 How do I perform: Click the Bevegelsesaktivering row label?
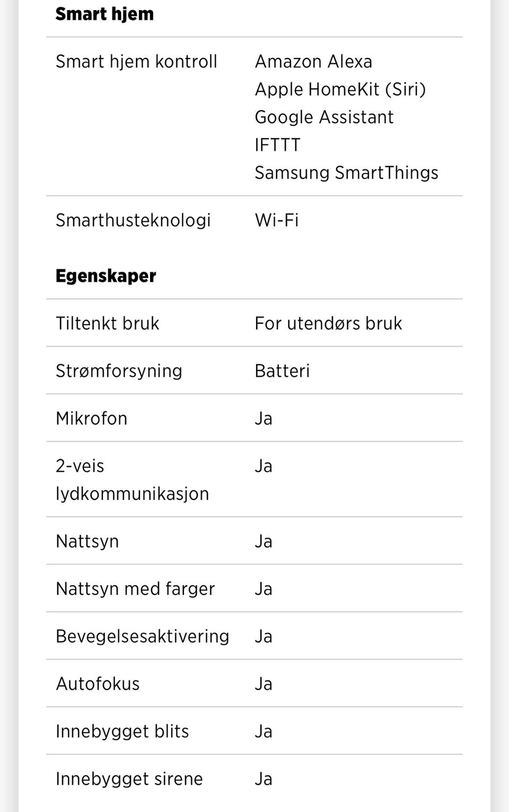(x=142, y=636)
